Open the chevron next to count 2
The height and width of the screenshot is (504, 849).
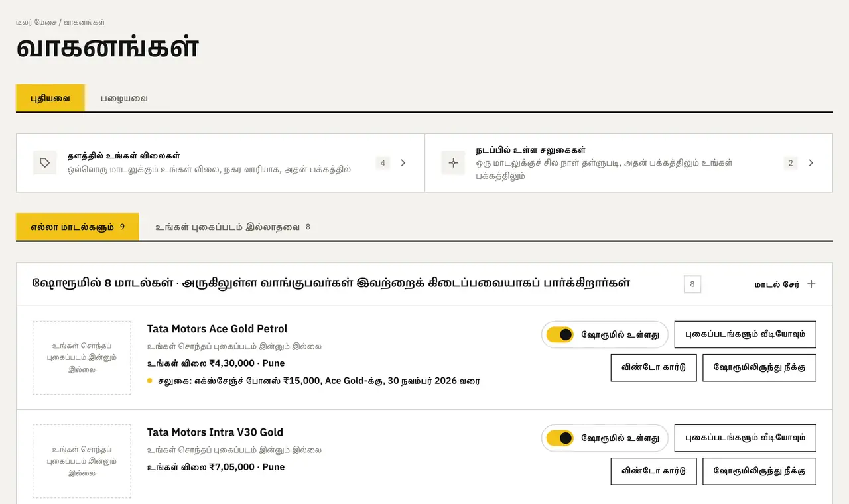811,163
